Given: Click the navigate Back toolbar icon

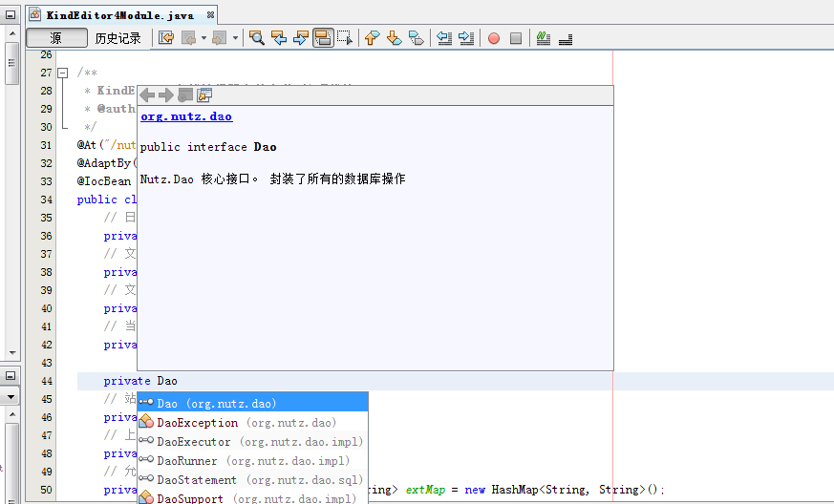Looking at the screenshot, I should (x=189, y=38).
